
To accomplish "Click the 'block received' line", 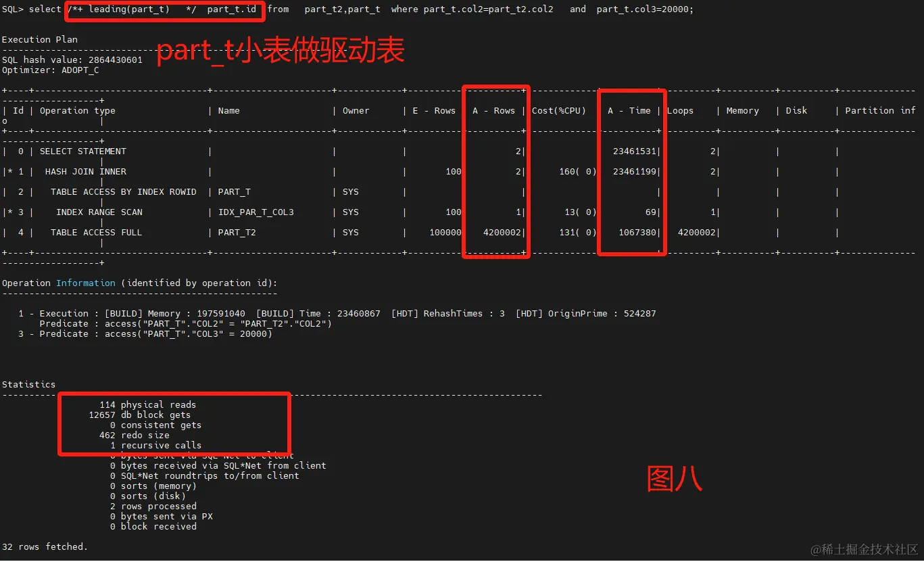I will click(153, 527).
